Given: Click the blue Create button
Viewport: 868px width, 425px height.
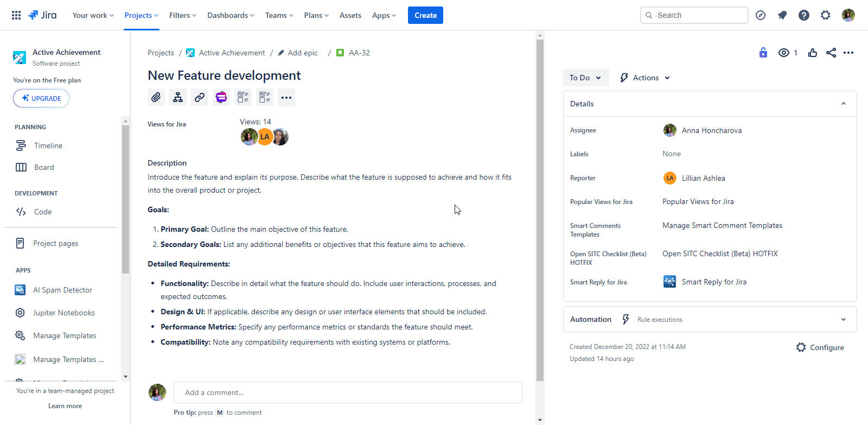Looking at the screenshot, I should pos(425,15).
